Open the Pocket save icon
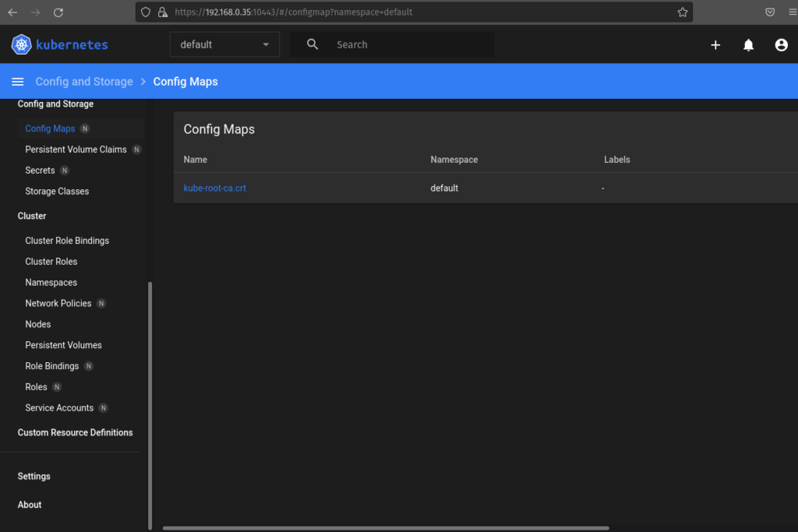This screenshot has height=532, width=798. 770,12
